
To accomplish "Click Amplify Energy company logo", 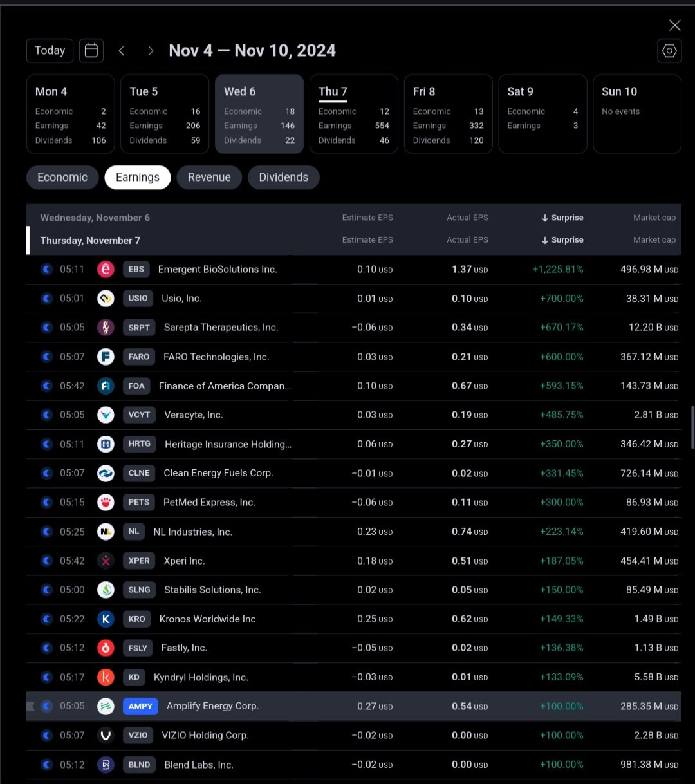I will coord(106,706).
